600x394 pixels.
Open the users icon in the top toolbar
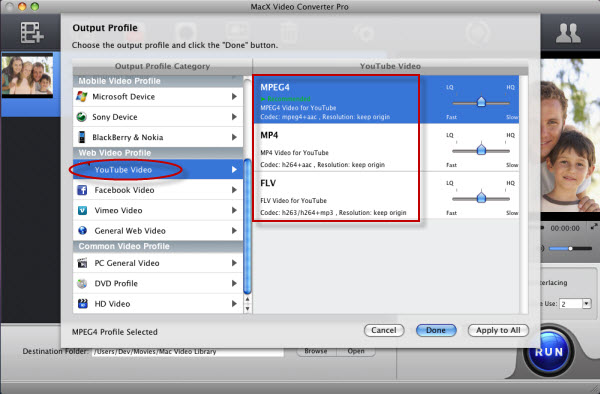point(568,33)
